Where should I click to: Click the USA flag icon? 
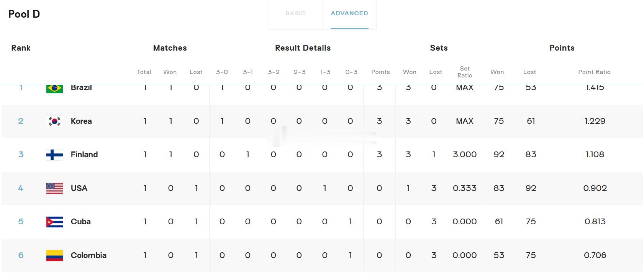(x=54, y=188)
